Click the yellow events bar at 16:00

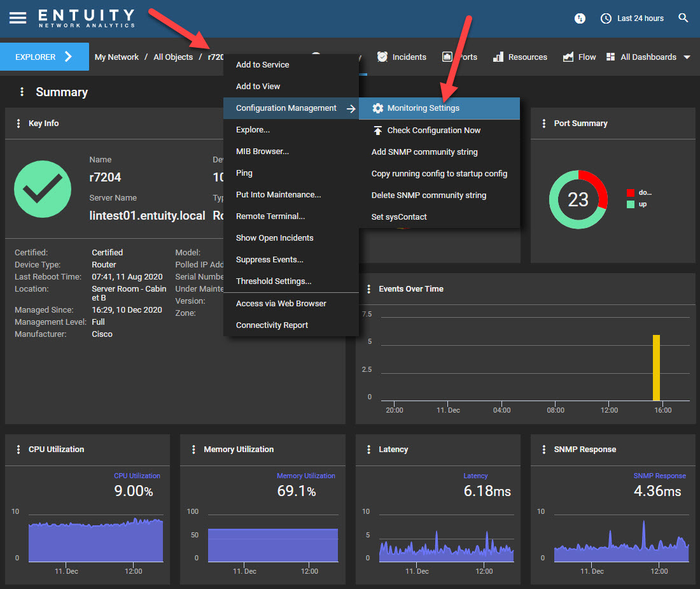point(656,367)
